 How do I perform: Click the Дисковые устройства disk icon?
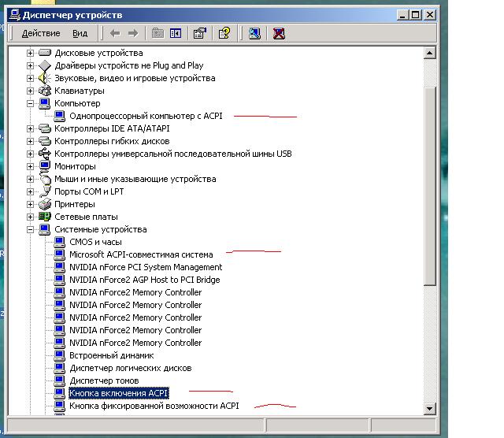tap(45, 53)
